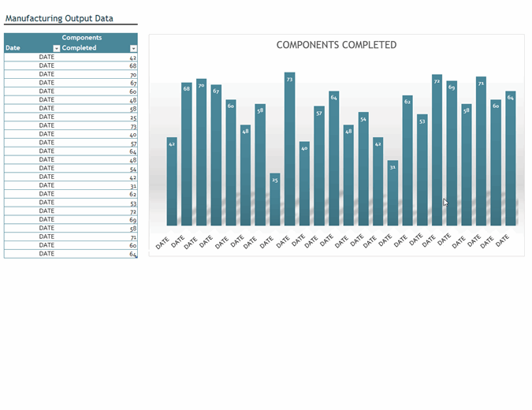Click the chart bar labeled 31

(x=393, y=193)
